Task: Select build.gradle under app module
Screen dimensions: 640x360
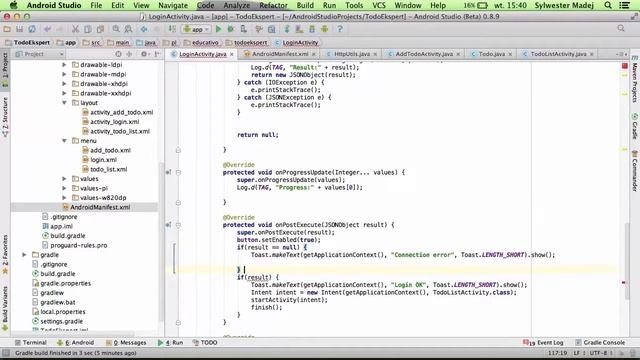Action: [68, 236]
